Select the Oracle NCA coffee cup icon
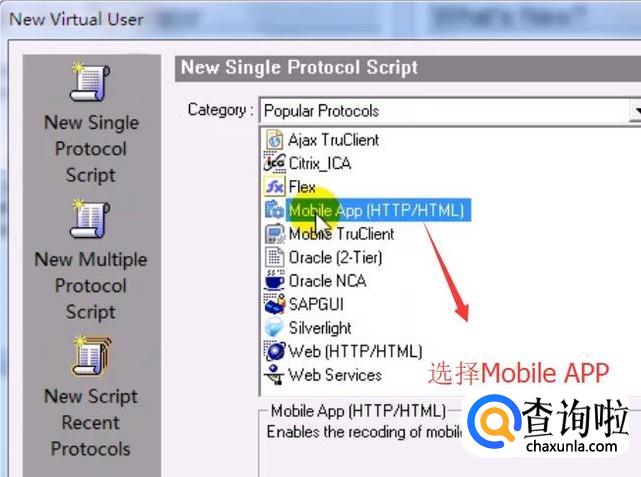The image size is (641, 477). [x=274, y=280]
